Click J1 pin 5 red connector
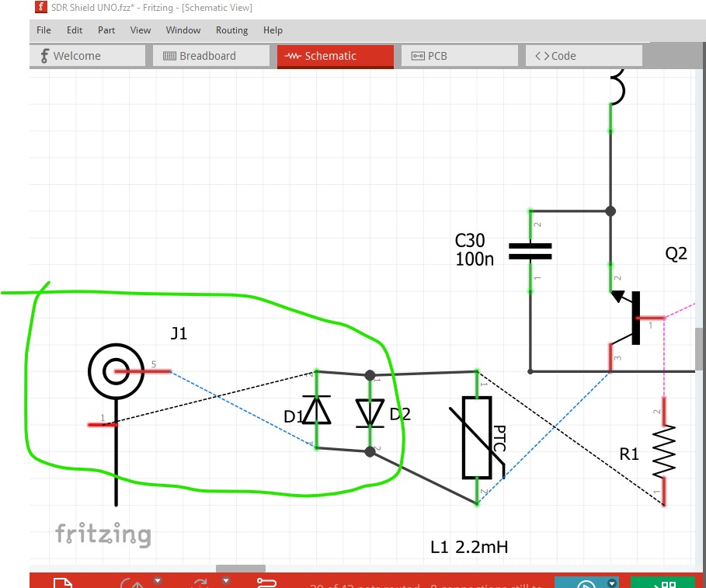The image size is (706, 588). [143, 371]
